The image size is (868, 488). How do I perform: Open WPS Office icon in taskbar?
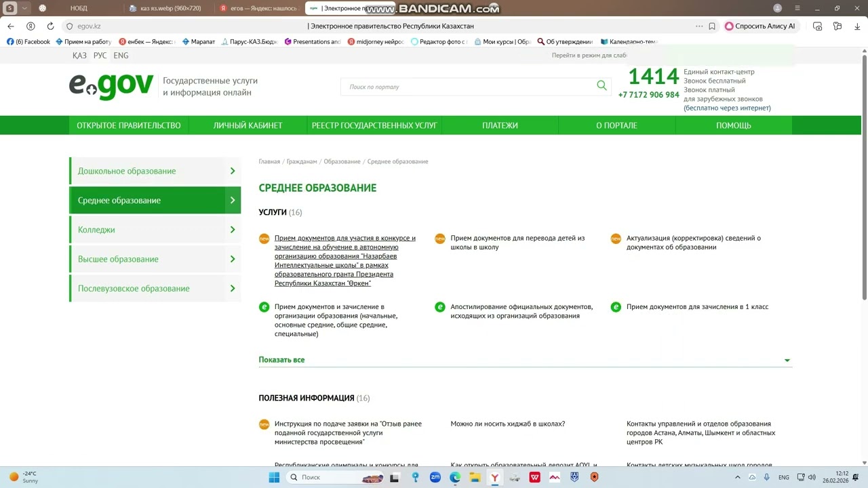[534, 477]
